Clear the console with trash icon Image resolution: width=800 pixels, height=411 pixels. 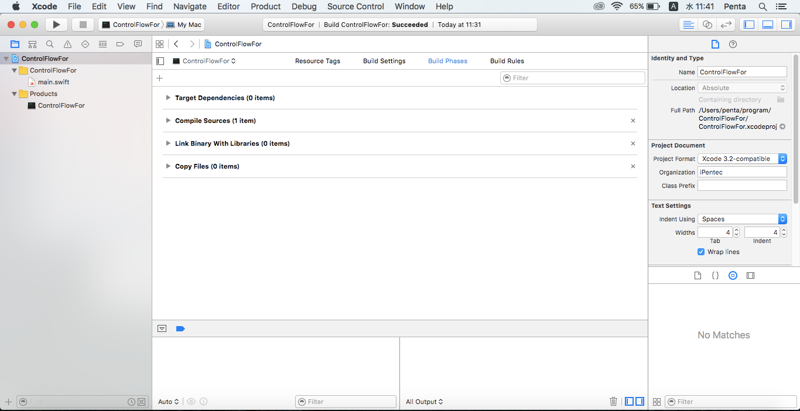tap(614, 402)
